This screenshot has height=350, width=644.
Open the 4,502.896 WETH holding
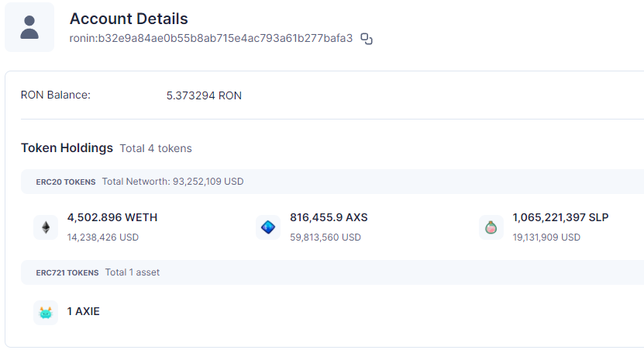pos(112,217)
